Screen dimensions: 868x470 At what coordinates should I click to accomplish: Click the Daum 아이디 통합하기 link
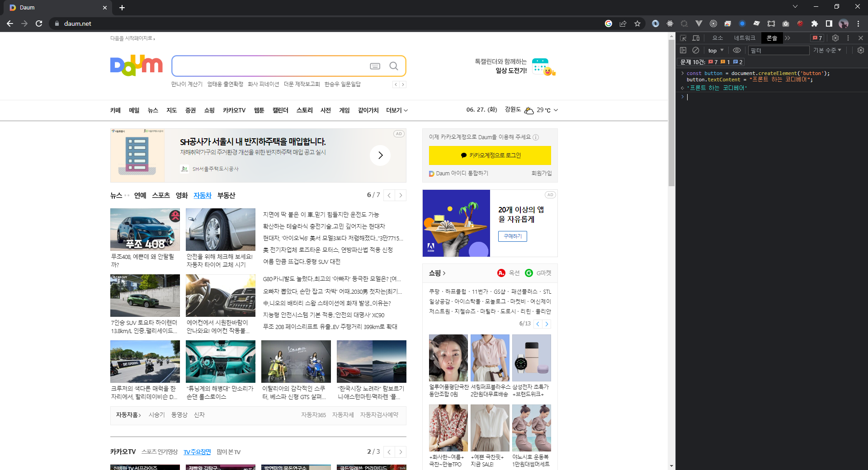tap(458, 174)
